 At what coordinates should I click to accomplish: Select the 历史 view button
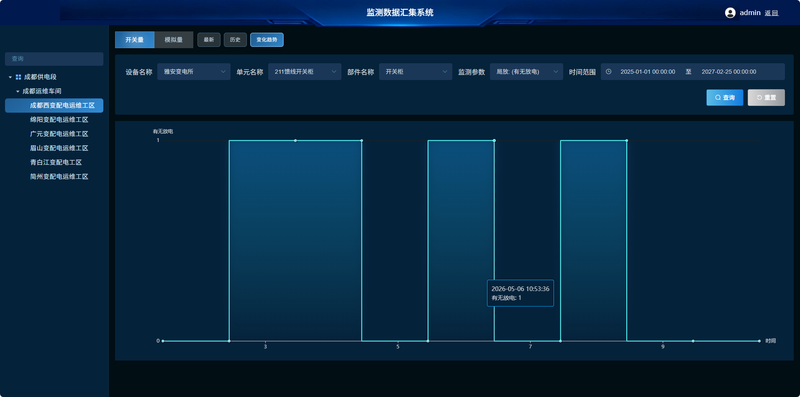click(235, 40)
